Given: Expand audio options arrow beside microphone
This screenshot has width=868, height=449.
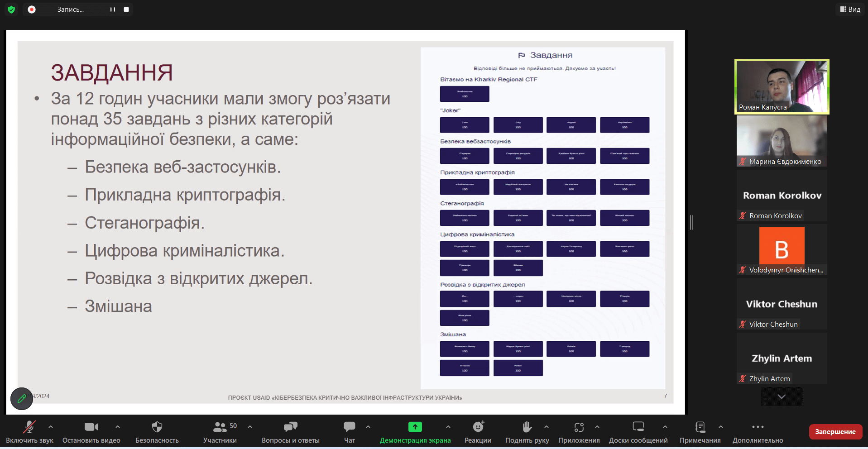Looking at the screenshot, I should pos(51,426).
